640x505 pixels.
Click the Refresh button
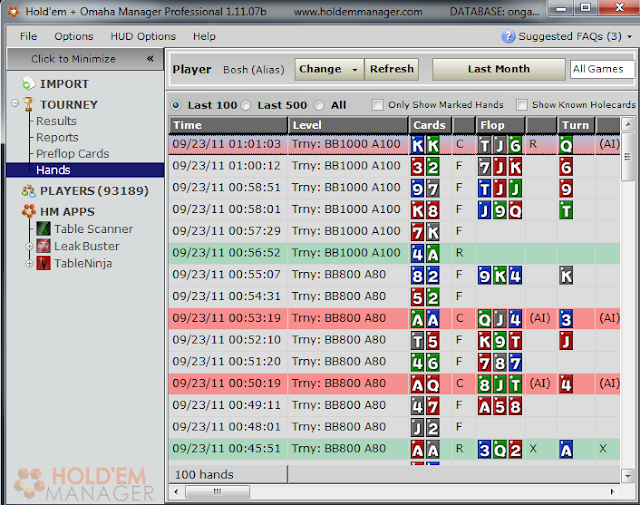(x=391, y=69)
